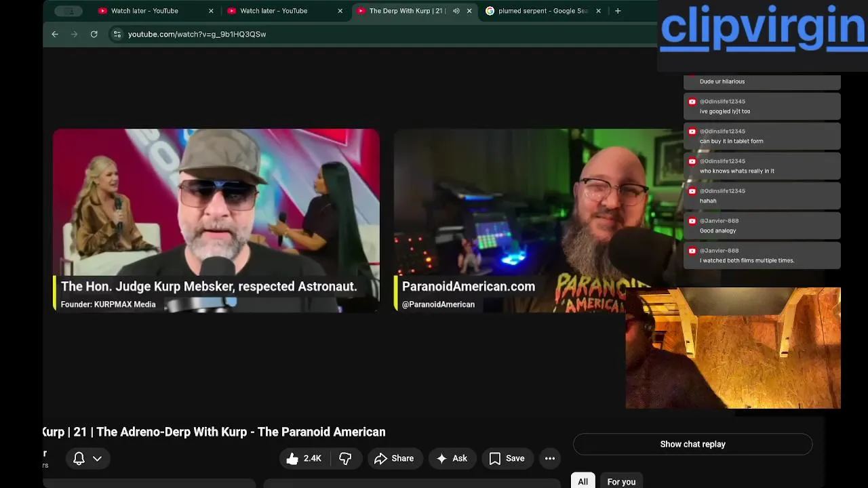Close the Derp With Kurp tab

tap(469, 11)
